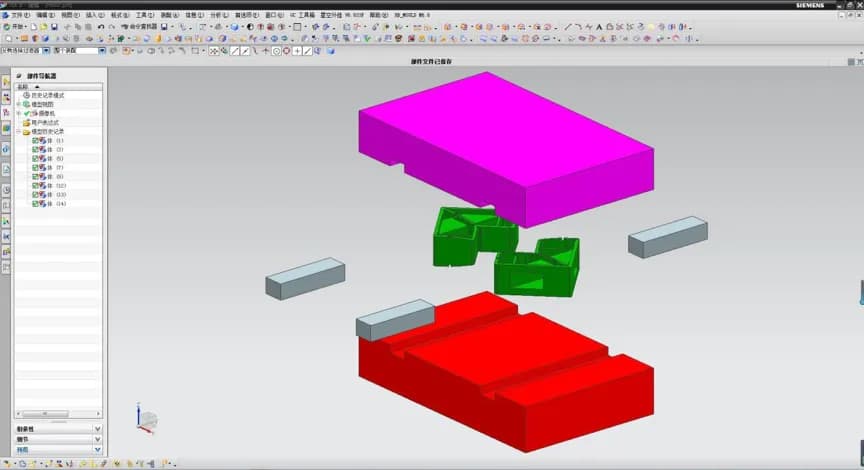
Task: Open the Part Navigator sidebar tab
Action: tap(6, 112)
